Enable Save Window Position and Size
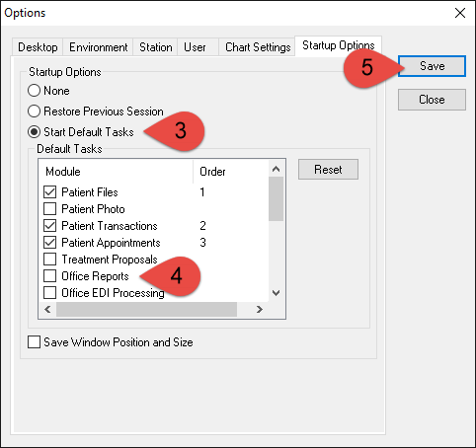Viewport: 476px width, 448px height. pos(35,342)
